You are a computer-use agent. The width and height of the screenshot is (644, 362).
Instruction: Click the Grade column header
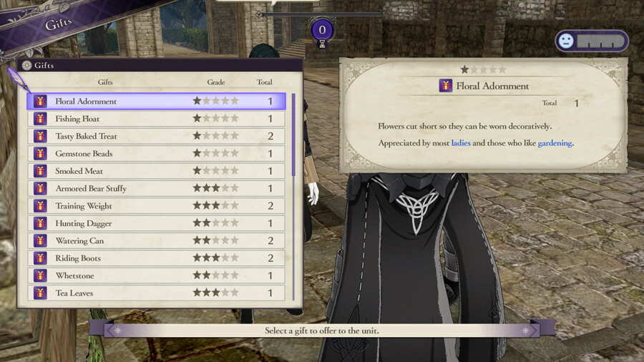pyautogui.click(x=215, y=82)
